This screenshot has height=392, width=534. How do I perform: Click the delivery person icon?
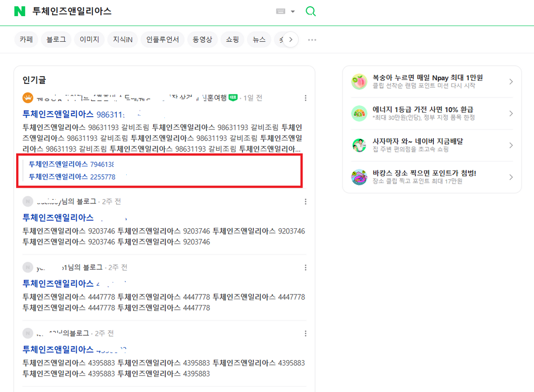point(359,145)
